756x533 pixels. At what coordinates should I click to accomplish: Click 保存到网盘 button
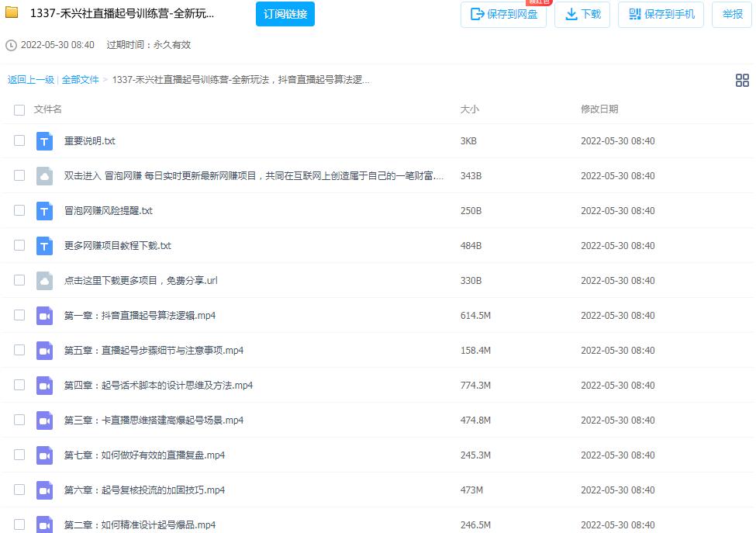pyautogui.click(x=503, y=15)
